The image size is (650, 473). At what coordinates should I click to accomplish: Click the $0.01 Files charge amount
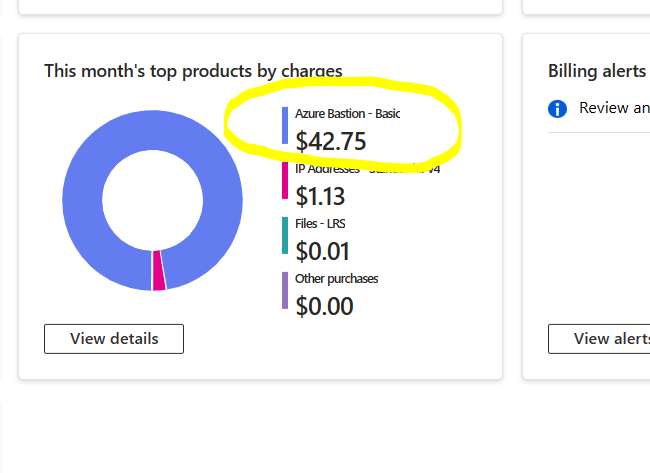[x=322, y=251]
